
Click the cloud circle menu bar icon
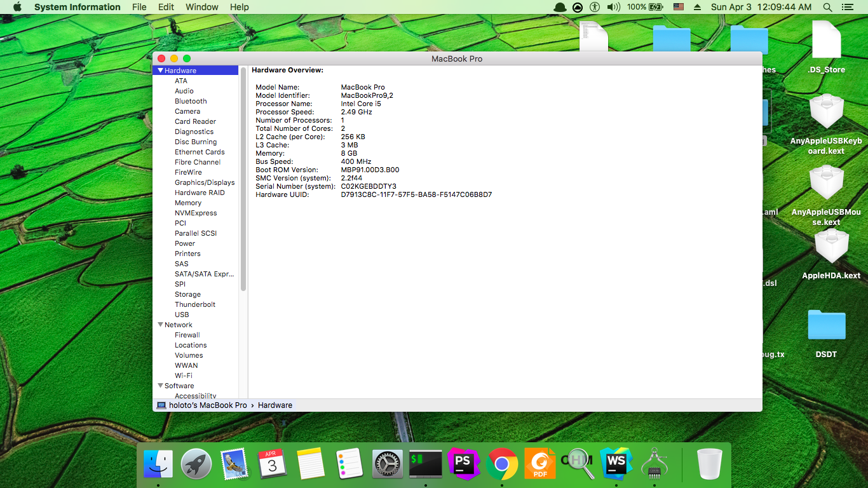pyautogui.click(x=578, y=7)
